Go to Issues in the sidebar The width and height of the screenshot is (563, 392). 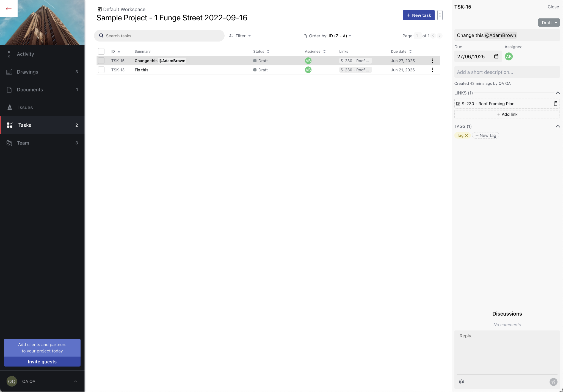point(25,107)
